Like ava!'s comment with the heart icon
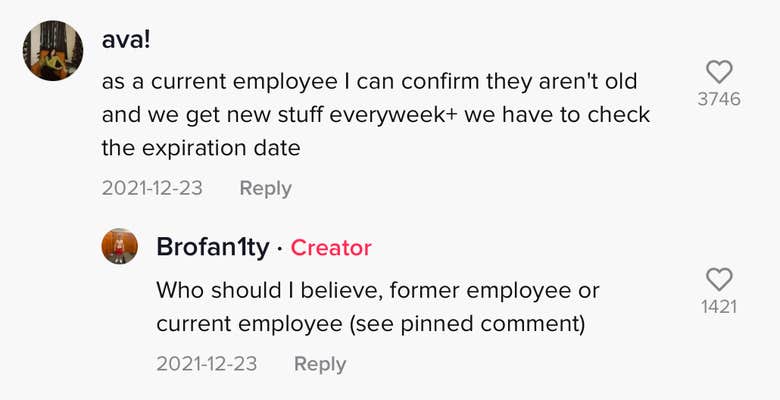Viewport: 780px width, 400px height. tap(719, 72)
